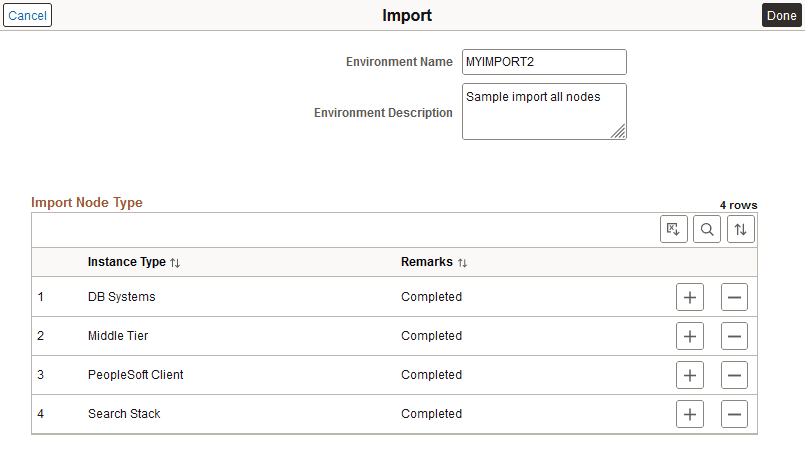Click the Completed remark for DB Systems
Image resolution: width=805 pixels, height=454 pixels.
tap(431, 297)
